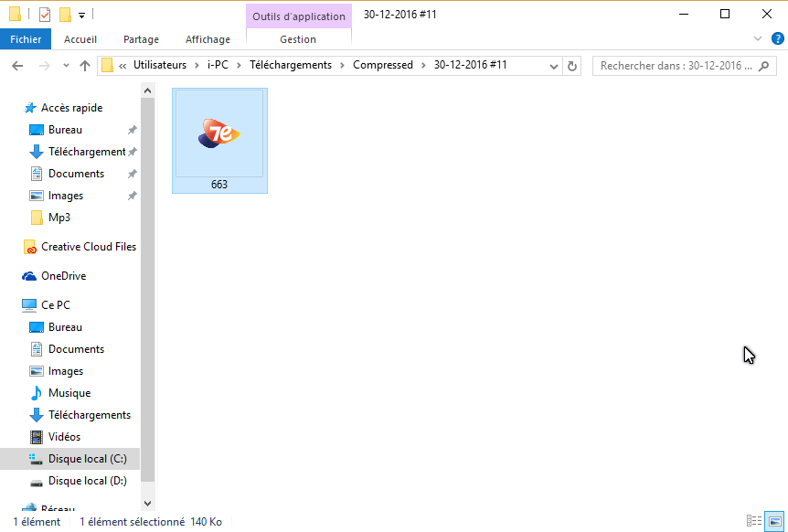The width and height of the screenshot is (788, 532).
Task: Select OneDrive in the navigation pane
Action: (63, 276)
